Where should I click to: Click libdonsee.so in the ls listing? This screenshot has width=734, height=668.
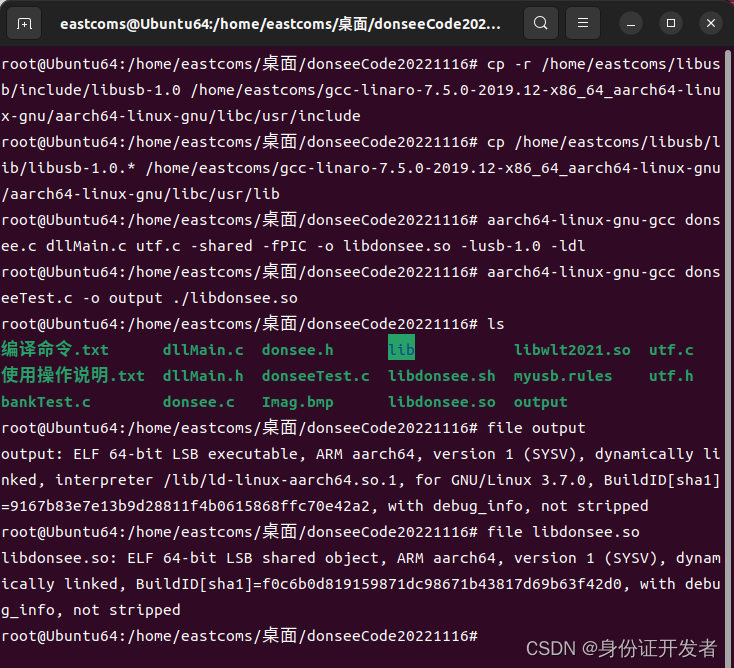pyautogui.click(x=441, y=402)
